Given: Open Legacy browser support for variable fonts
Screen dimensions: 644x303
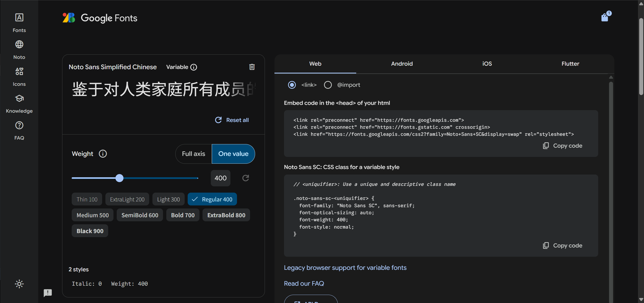Looking at the screenshot, I should [x=345, y=268].
